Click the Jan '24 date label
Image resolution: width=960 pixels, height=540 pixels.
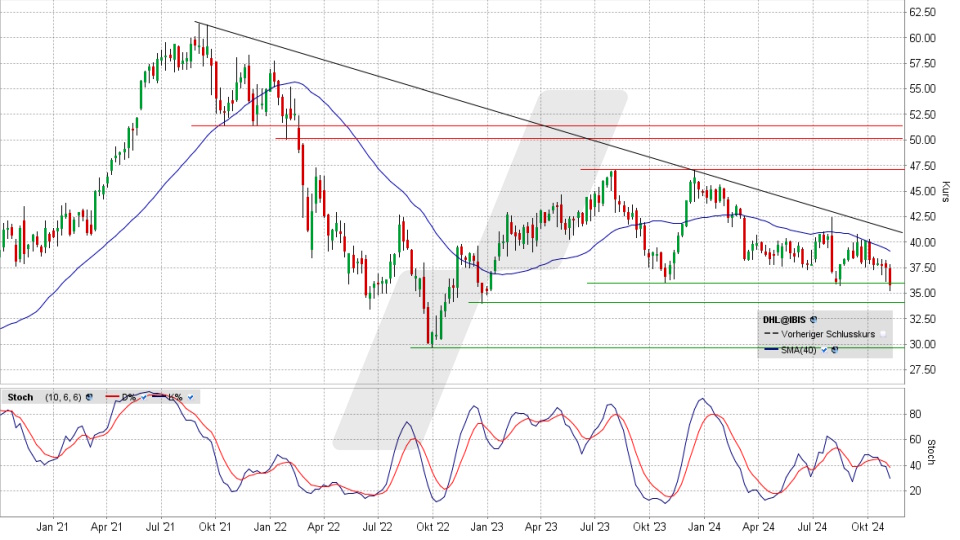(704, 527)
